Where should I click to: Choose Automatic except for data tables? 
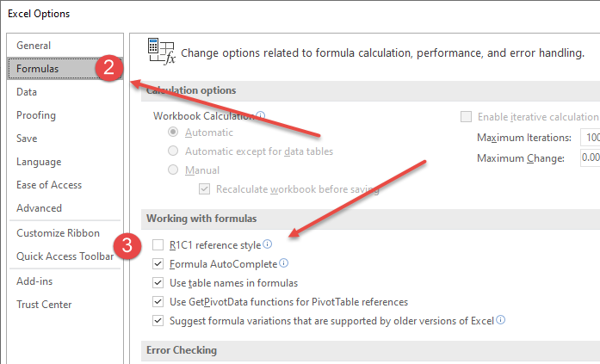[x=173, y=151]
